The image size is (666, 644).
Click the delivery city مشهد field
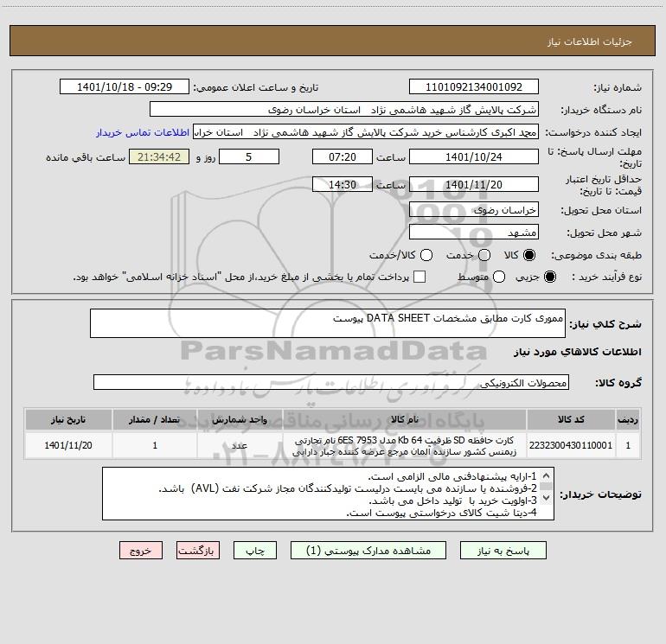pos(474,233)
